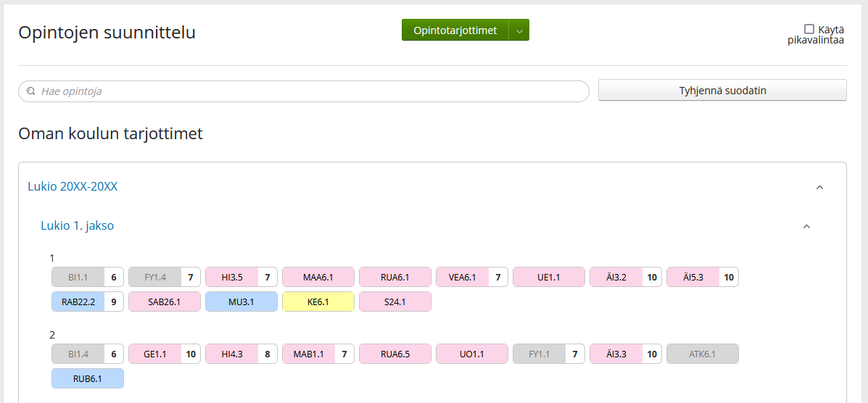
Task: Collapse the Lukio 1. jakso chevron
Action: [806, 226]
